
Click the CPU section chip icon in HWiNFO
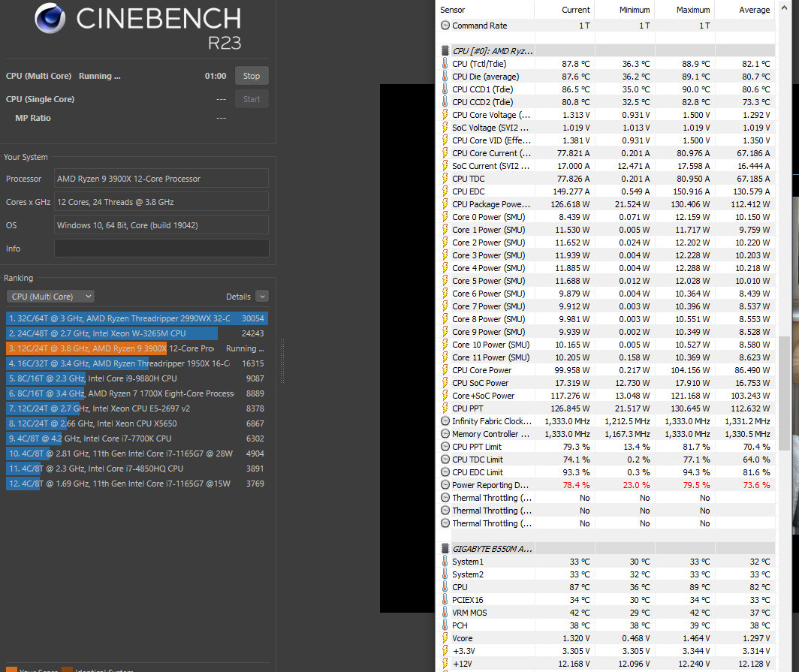click(445, 51)
